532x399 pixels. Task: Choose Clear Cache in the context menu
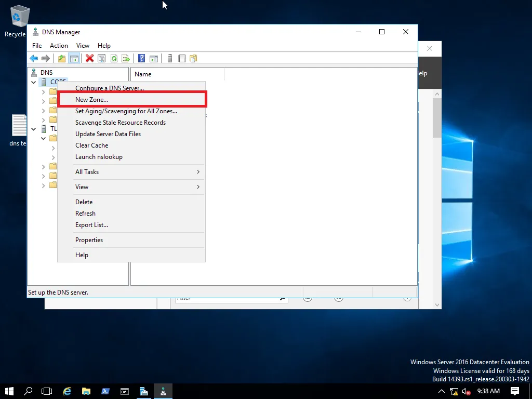pyautogui.click(x=92, y=145)
